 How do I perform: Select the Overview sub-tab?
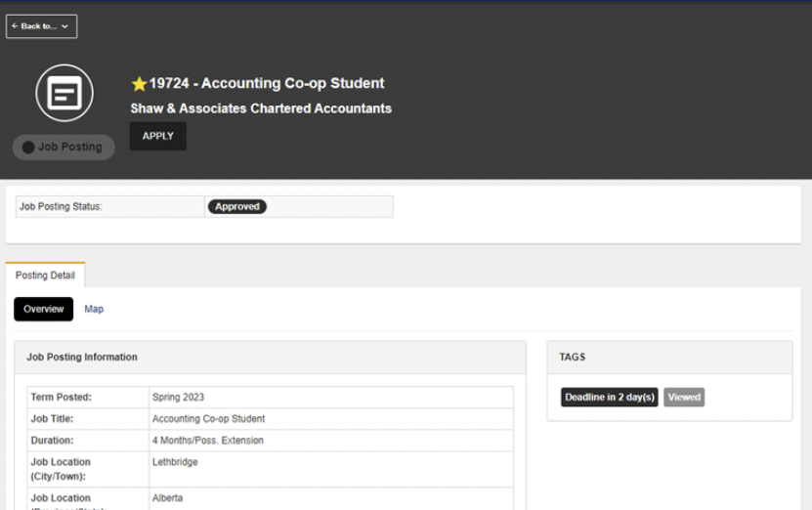coord(43,309)
